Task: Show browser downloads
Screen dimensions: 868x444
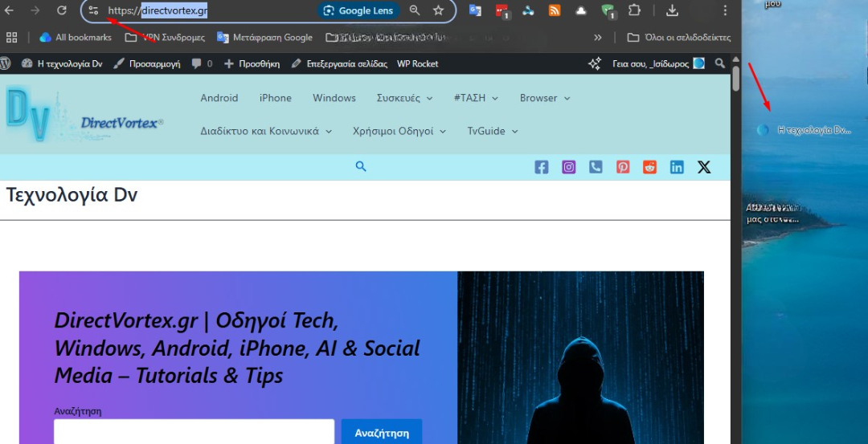Action: pos(672,10)
